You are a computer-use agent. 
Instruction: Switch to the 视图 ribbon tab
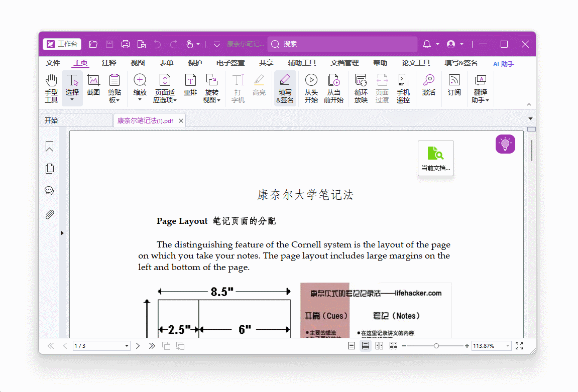coord(138,63)
